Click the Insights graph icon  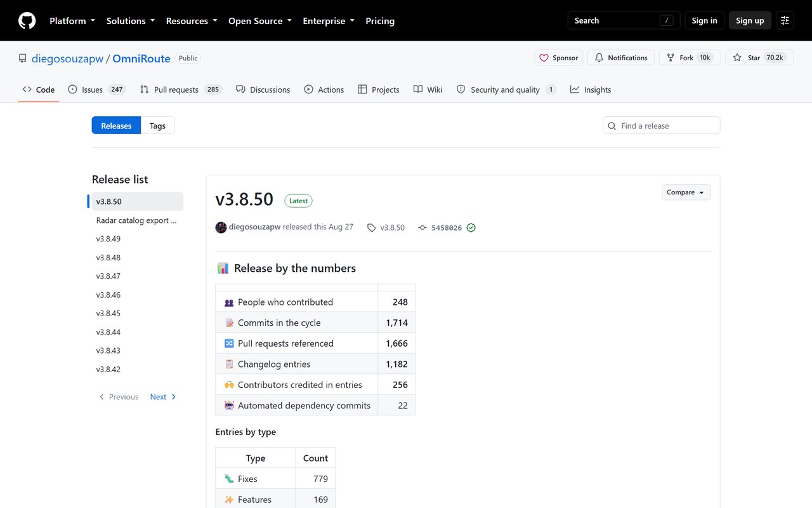575,90
